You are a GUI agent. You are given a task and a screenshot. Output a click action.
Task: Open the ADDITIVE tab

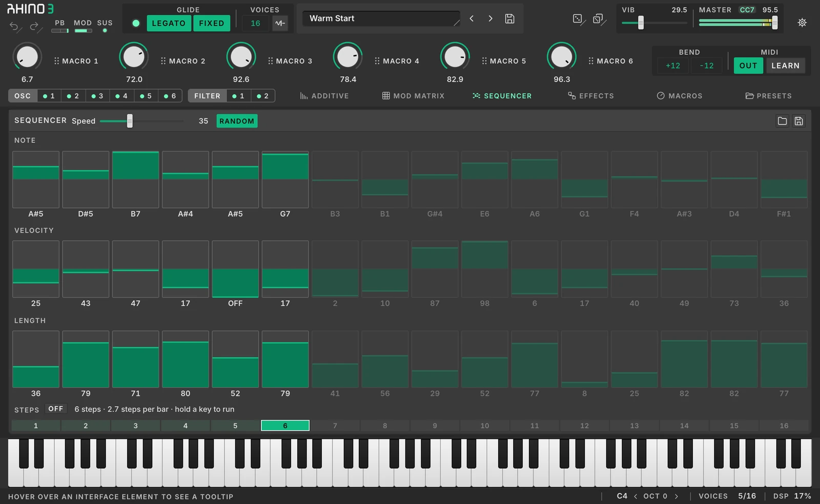tap(324, 96)
